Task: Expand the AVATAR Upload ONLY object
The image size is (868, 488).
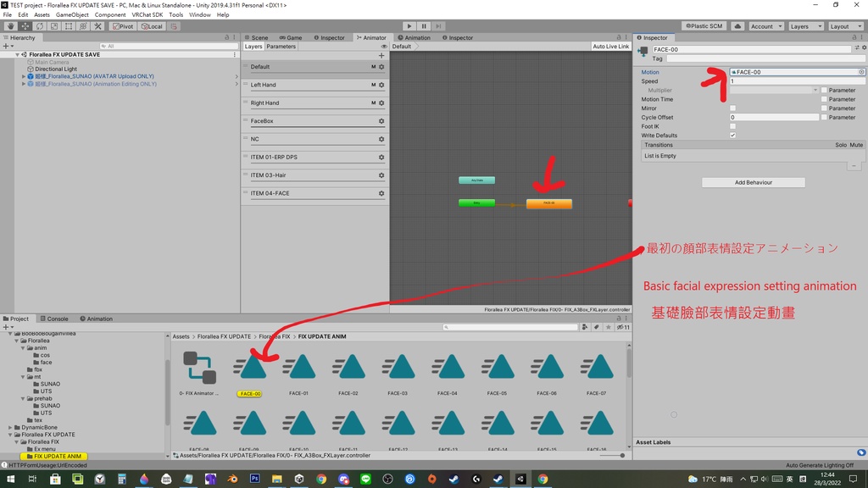Action: 24,76
